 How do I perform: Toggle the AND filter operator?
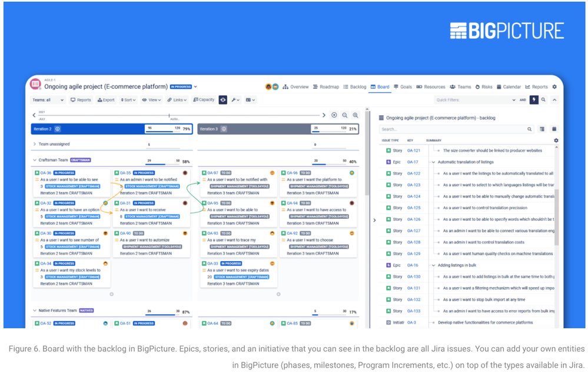point(523,100)
